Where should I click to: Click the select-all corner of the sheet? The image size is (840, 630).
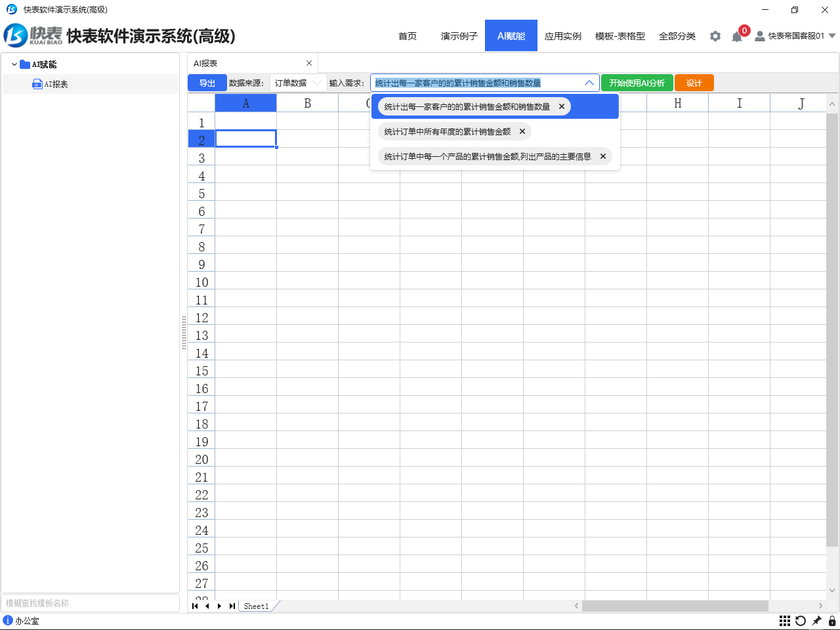(201, 103)
